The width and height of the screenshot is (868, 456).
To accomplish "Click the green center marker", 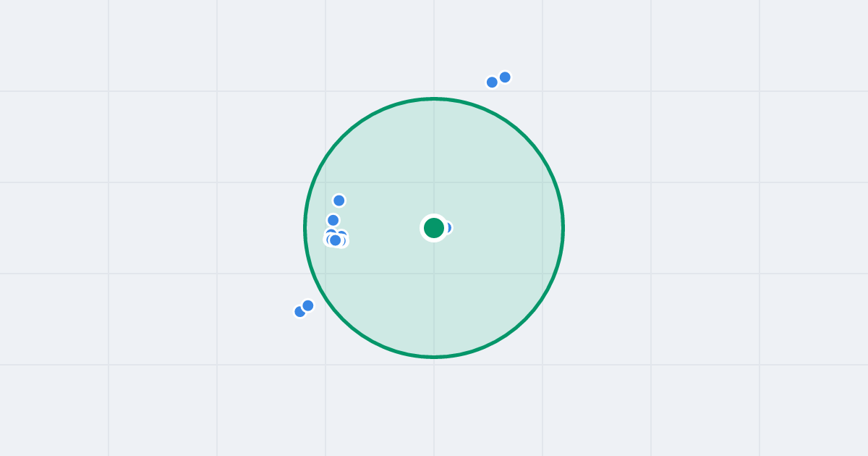I will pos(434,228).
